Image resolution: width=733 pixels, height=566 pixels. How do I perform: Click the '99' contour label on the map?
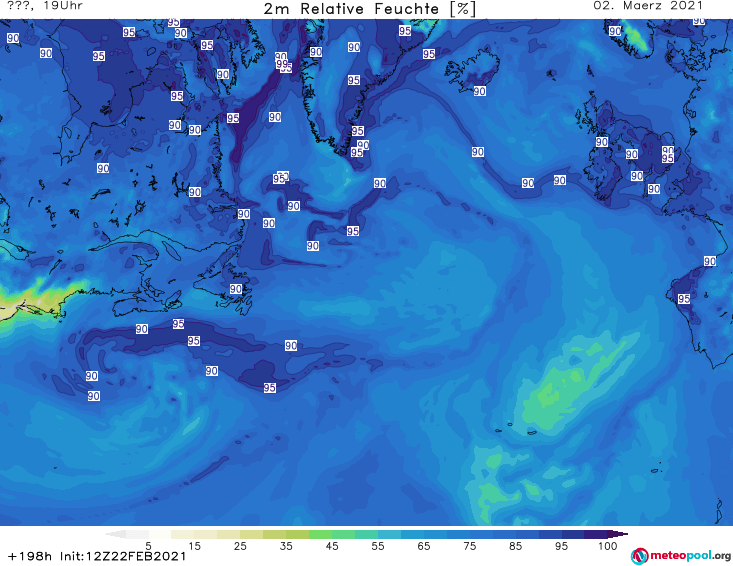point(281,64)
